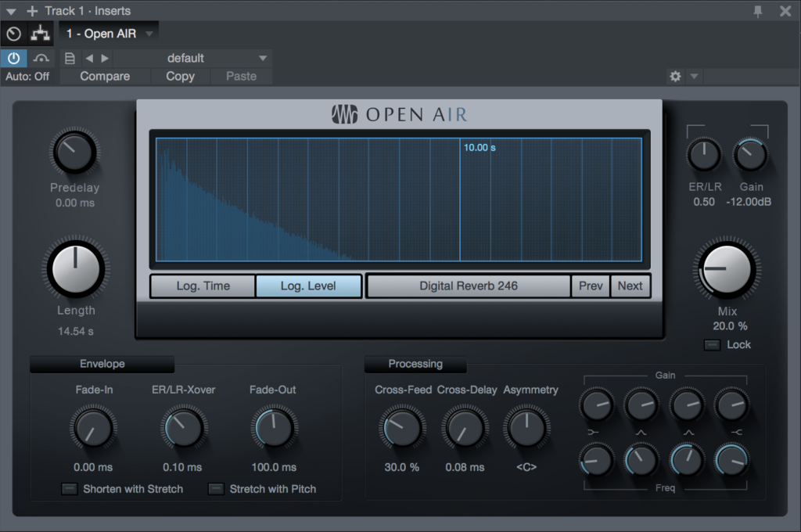Click the Copy button

(x=180, y=76)
